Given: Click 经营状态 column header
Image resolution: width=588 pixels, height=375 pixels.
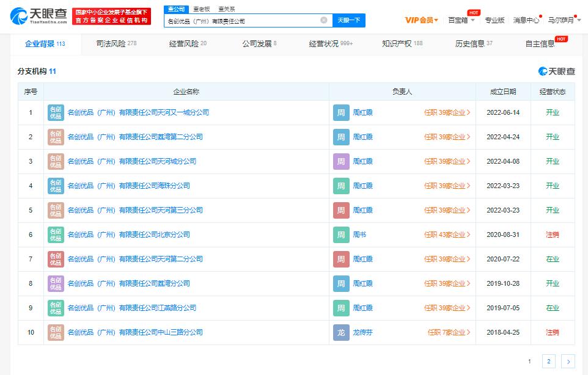Looking at the screenshot, I should (553, 92).
